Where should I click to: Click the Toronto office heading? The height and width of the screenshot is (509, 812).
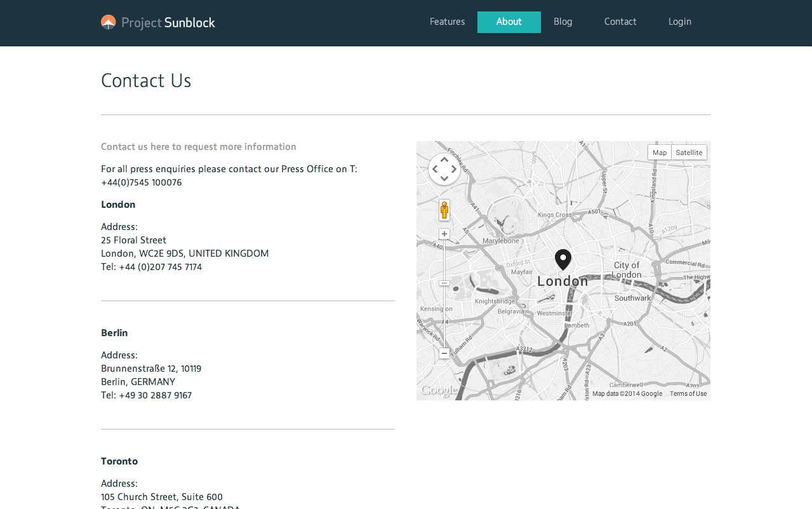[x=119, y=461]
